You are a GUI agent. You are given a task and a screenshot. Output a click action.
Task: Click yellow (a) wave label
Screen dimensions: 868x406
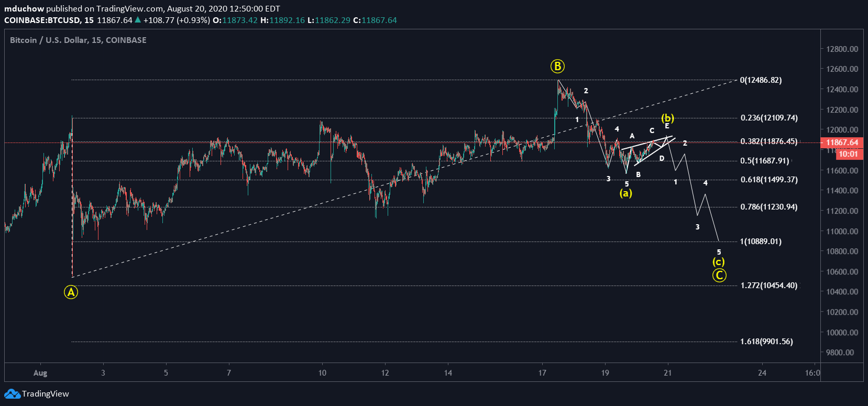coord(626,193)
